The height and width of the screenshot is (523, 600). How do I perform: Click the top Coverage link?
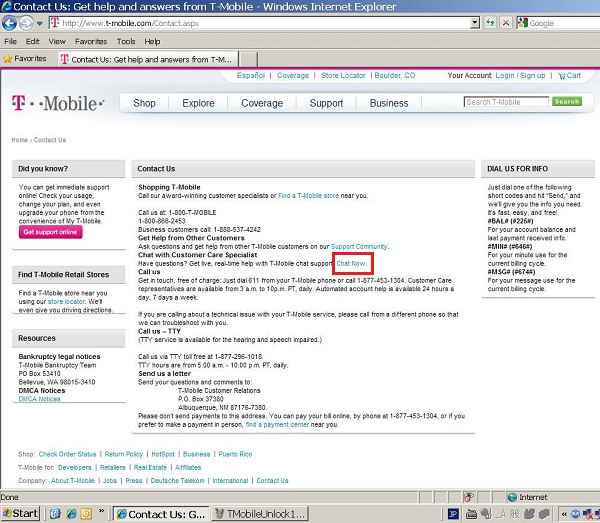(293, 75)
